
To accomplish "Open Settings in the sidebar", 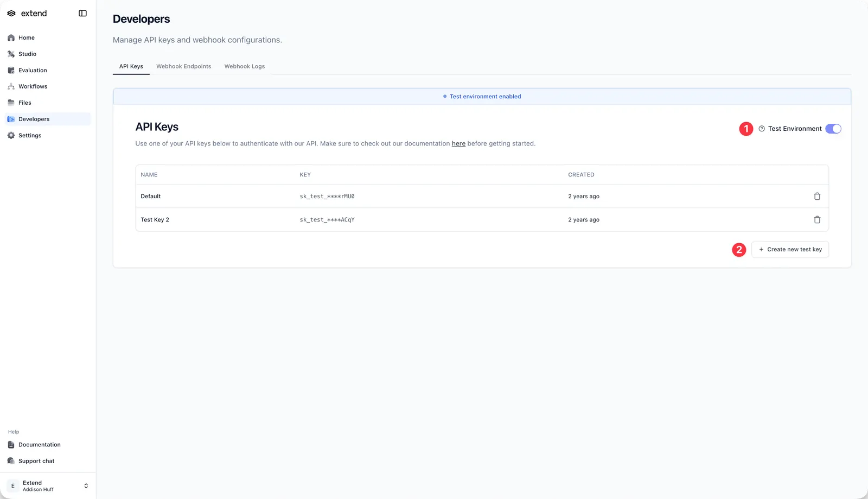I will (48, 136).
